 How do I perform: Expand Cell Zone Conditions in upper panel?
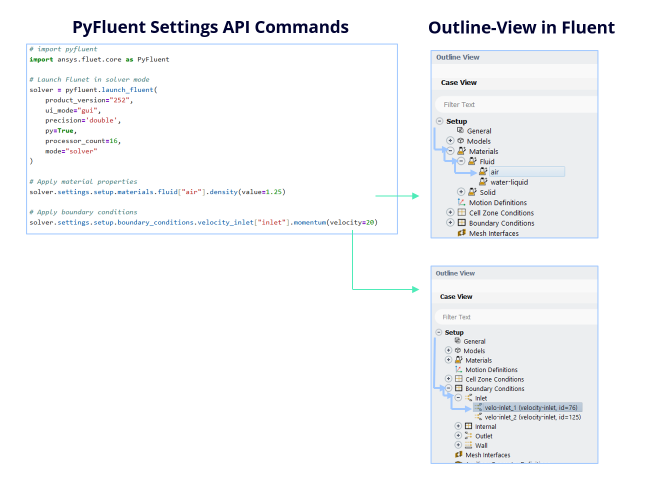(450, 212)
